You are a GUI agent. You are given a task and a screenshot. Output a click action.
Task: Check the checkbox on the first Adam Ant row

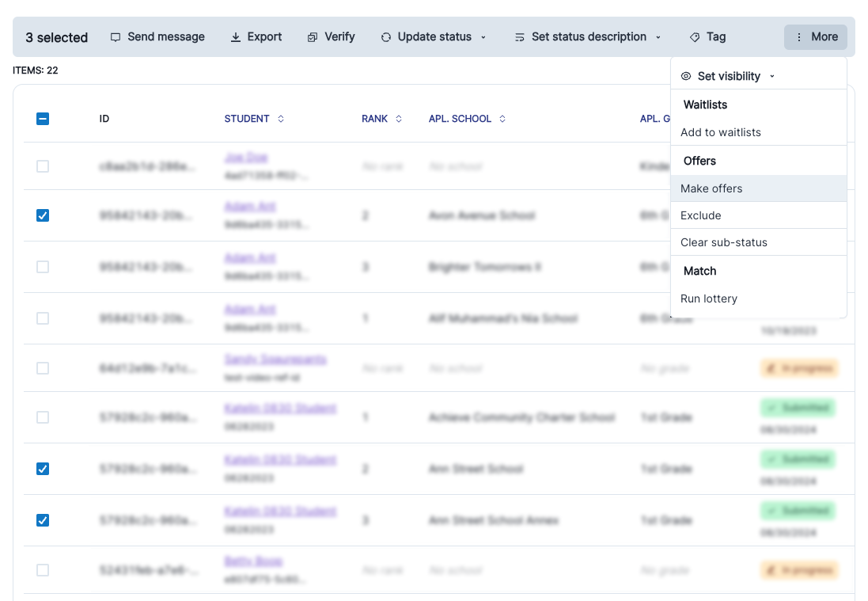43,215
